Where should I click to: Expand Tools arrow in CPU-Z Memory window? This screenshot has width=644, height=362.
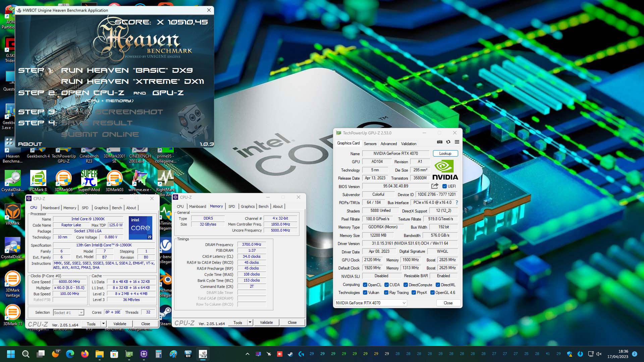point(250,322)
